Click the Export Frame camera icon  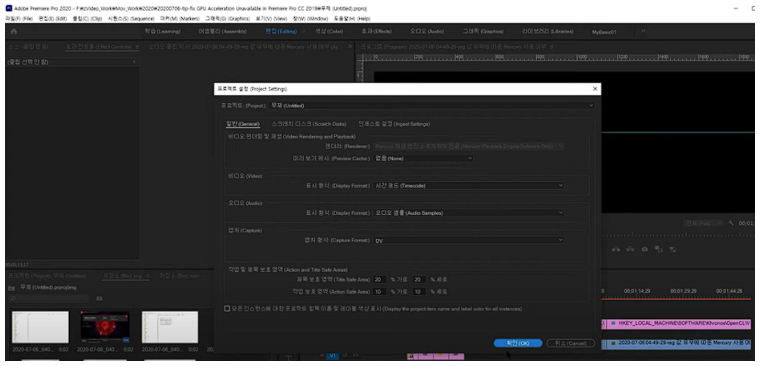point(644,249)
